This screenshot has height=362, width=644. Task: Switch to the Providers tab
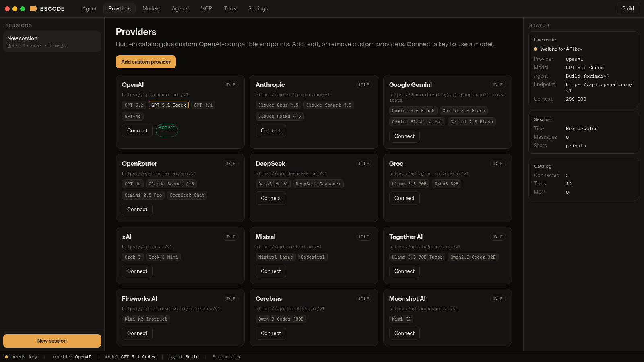point(120,8)
